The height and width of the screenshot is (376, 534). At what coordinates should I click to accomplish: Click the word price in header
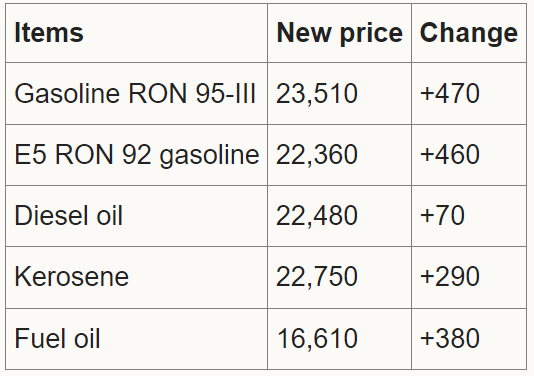click(x=372, y=34)
